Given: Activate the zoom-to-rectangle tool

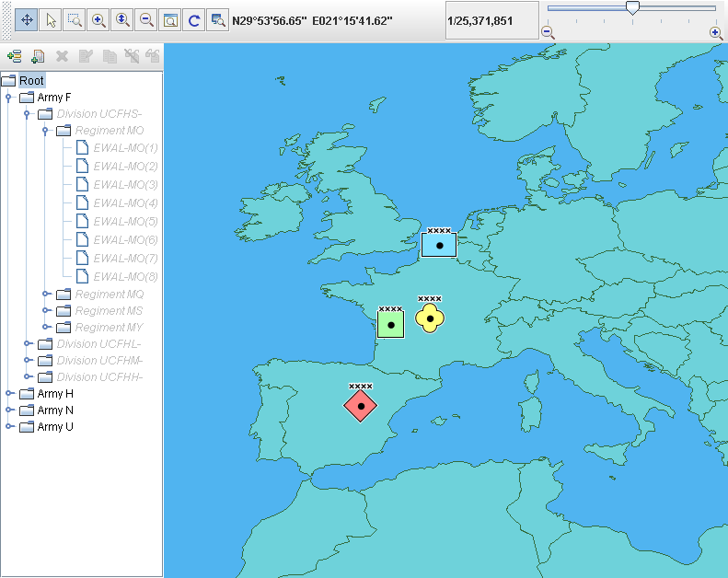Looking at the screenshot, I should coord(75,19).
